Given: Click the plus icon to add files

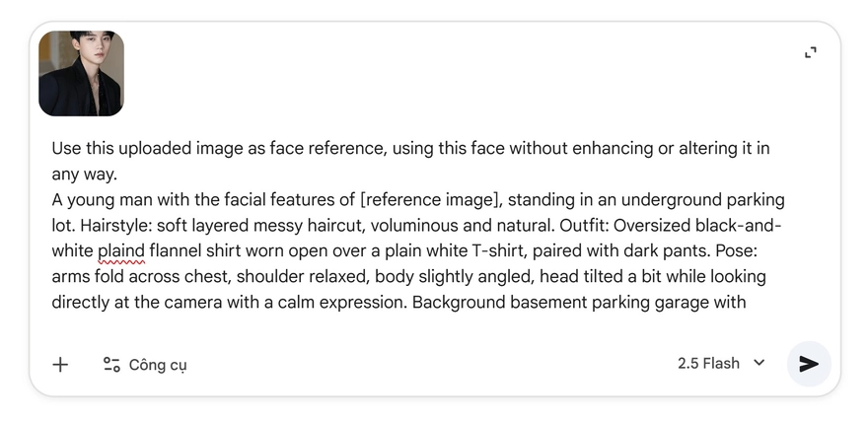Looking at the screenshot, I should point(60,365).
